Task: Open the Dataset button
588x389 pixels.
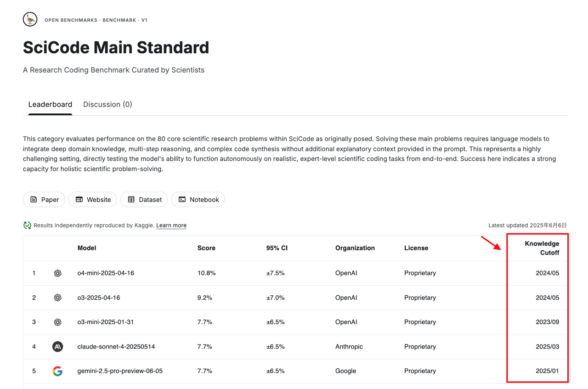Action: pyautogui.click(x=145, y=200)
